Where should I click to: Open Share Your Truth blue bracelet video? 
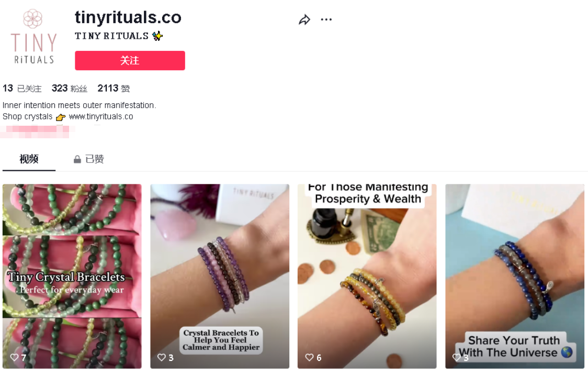pyautogui.click(x=515, y=276)
